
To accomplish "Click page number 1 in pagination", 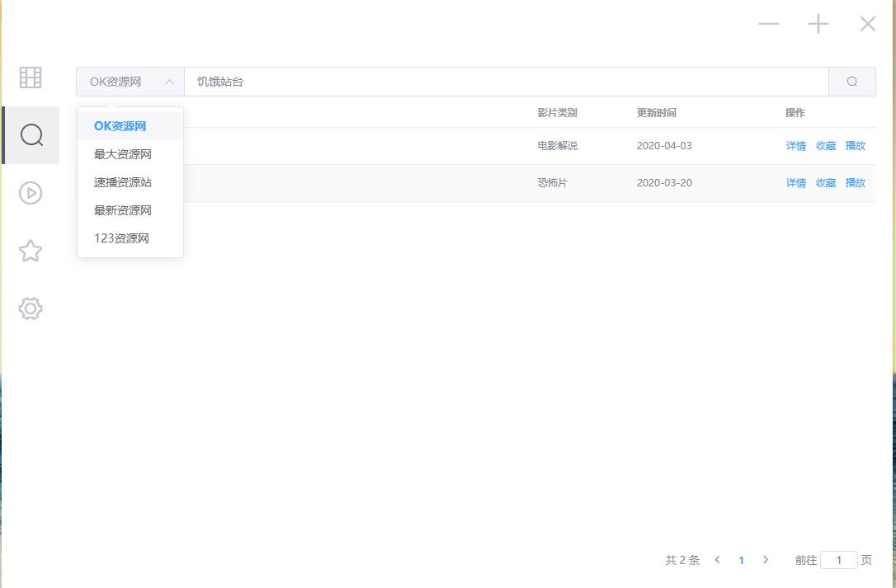I will pyautogui.click(x=741, y=559).
